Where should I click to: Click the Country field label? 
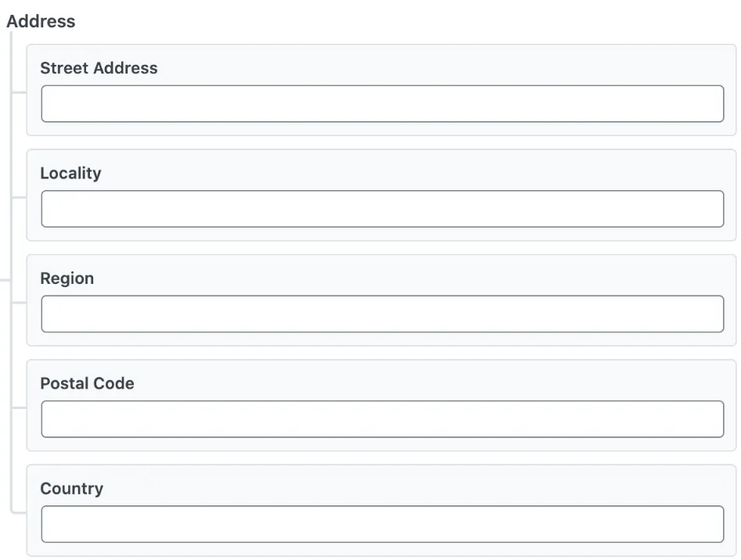[71, 489]
